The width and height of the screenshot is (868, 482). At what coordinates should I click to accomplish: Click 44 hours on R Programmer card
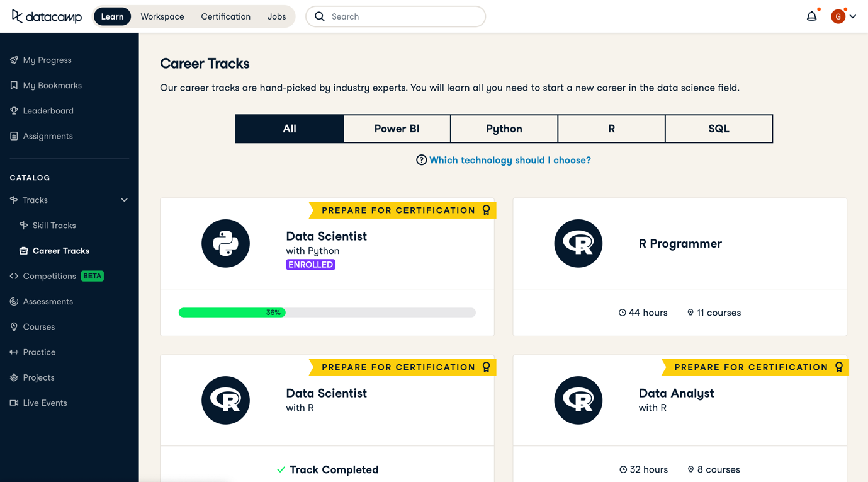click(643, 313)
